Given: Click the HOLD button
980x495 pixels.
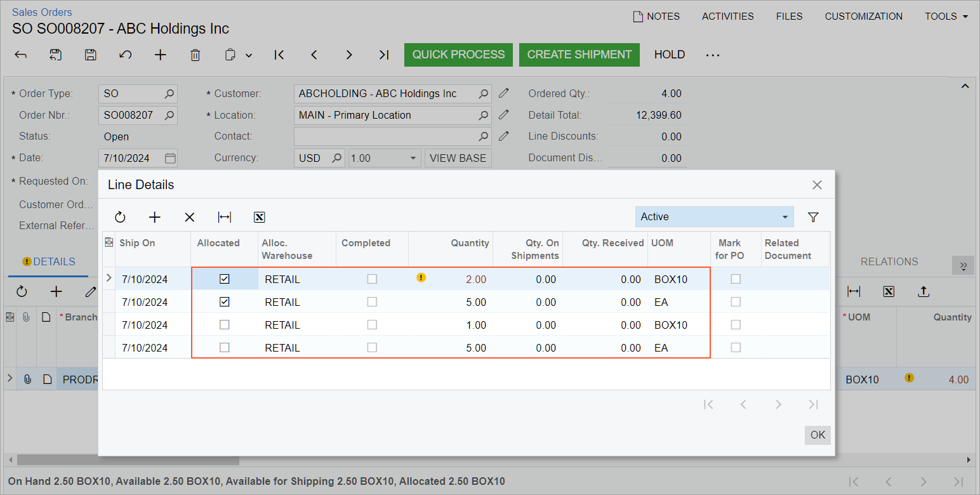Looking at the screenshot, I should [x=670, y=55].
